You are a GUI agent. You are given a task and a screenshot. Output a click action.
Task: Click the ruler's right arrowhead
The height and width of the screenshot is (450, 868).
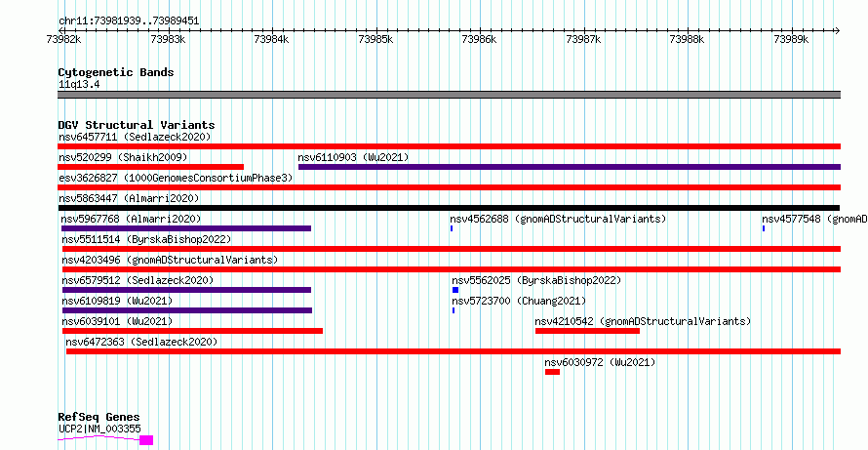[x=837, y=30]
